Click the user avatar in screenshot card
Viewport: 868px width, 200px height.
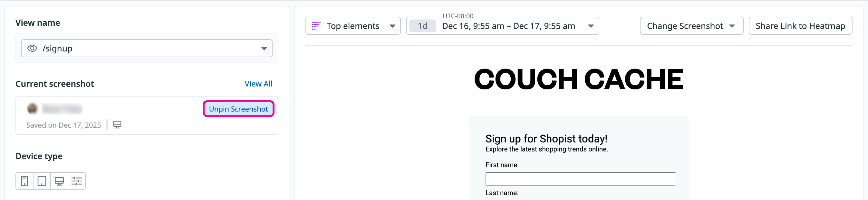point(32,109)
